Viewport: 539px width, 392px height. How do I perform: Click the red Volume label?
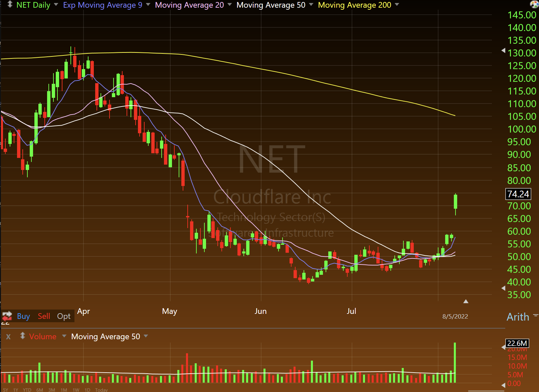(43, 336)
